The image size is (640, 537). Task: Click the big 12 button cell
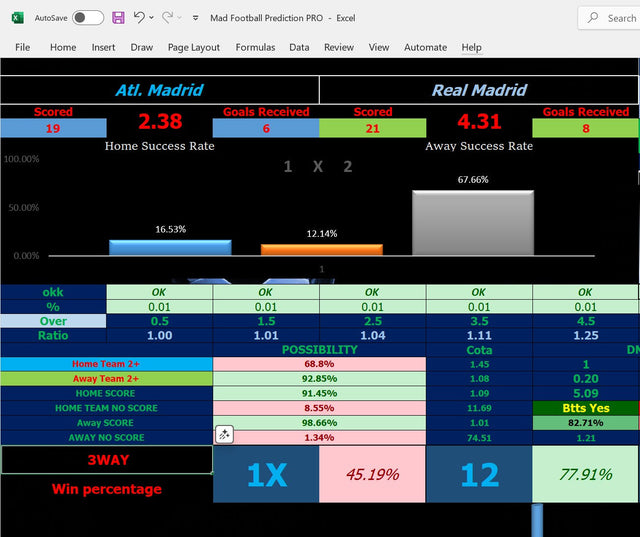(x=479, y=474)
